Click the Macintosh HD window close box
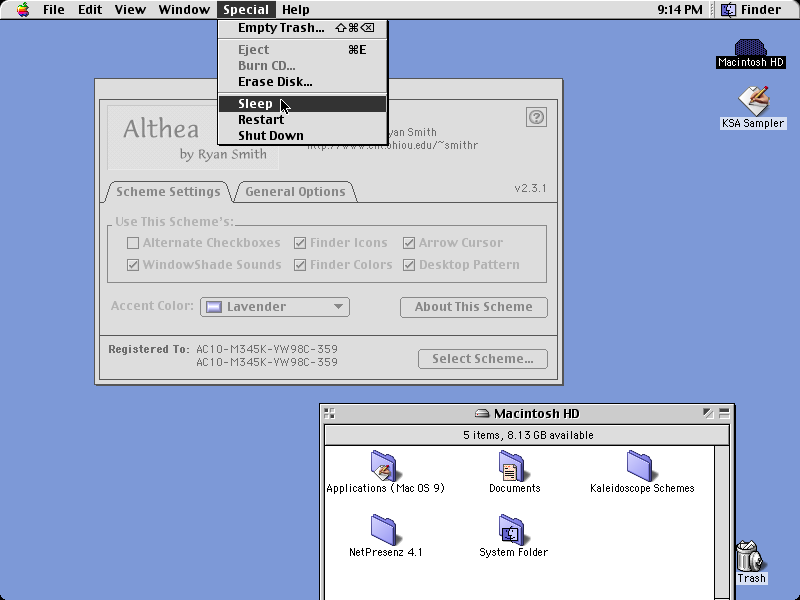 (x=330, y=413)
